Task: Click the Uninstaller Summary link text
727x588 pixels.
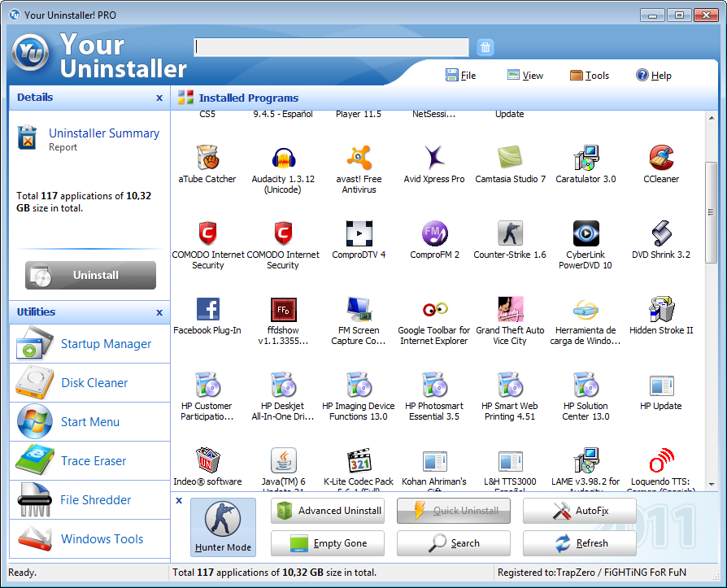Action: pyautogui.click(x=104, y=133)
